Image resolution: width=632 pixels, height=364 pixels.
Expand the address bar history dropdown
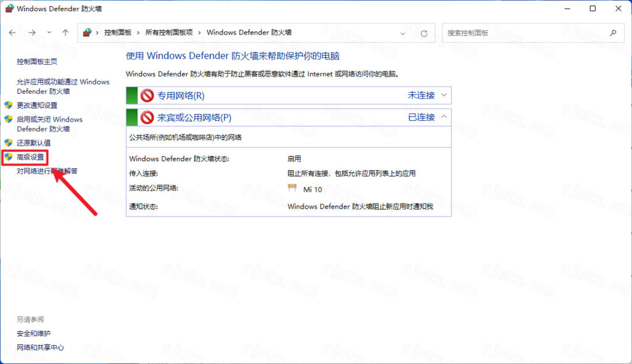click(x=402, y=33)
